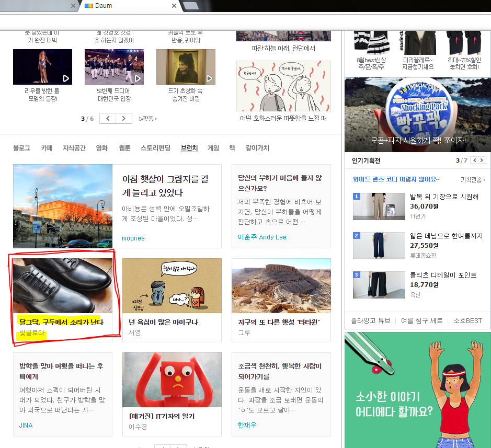The height and width of the screenshot is (448, 491).
Task: Switch to the 책 tab
Action: [232, 148]
